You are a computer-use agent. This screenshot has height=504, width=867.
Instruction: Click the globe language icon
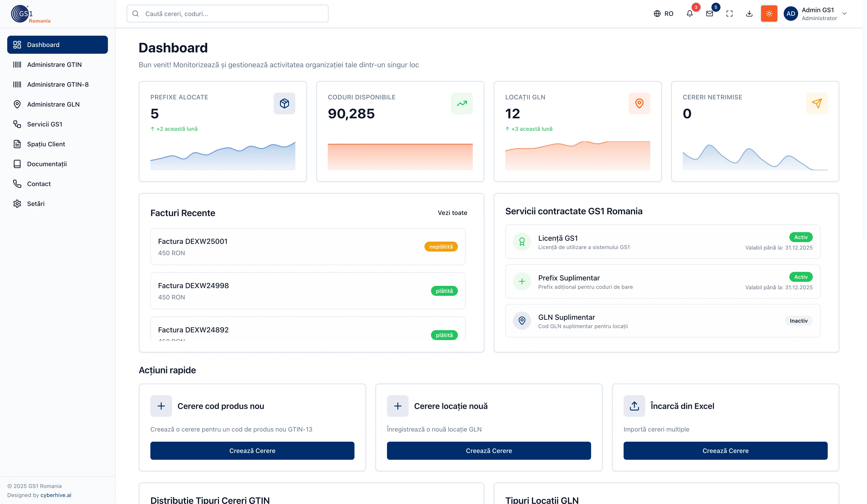pos(657,14)
